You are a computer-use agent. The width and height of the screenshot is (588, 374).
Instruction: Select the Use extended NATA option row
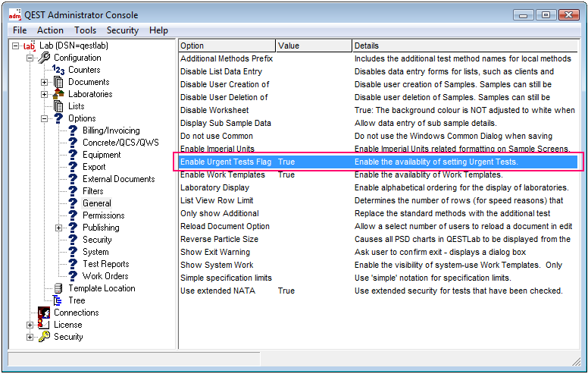tap(217, 291)
